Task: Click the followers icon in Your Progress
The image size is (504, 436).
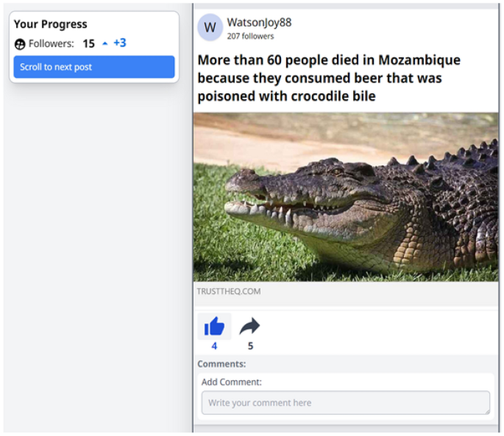Action: pos(20,44)
